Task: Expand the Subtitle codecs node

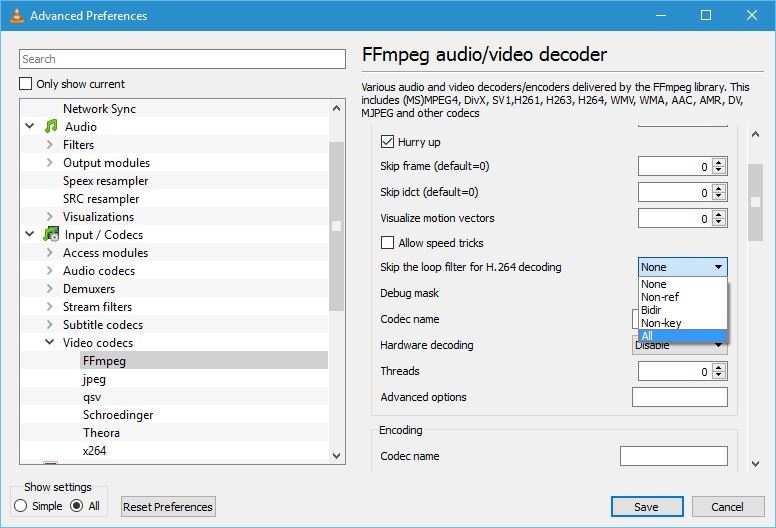Action: 49,325
